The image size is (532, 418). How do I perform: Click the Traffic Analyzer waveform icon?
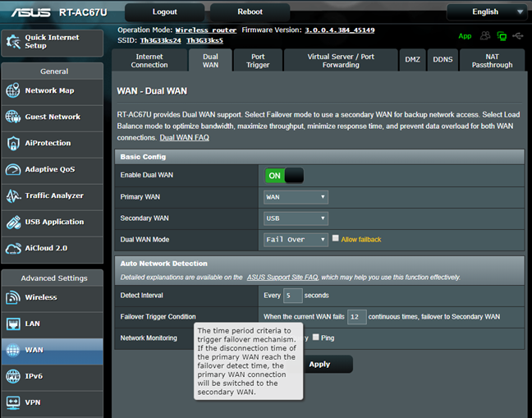[13, 195]
